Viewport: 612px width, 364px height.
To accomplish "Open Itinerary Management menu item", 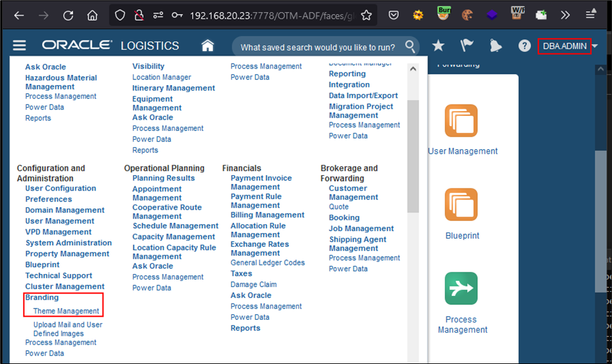I will click(x=173, y=88).
